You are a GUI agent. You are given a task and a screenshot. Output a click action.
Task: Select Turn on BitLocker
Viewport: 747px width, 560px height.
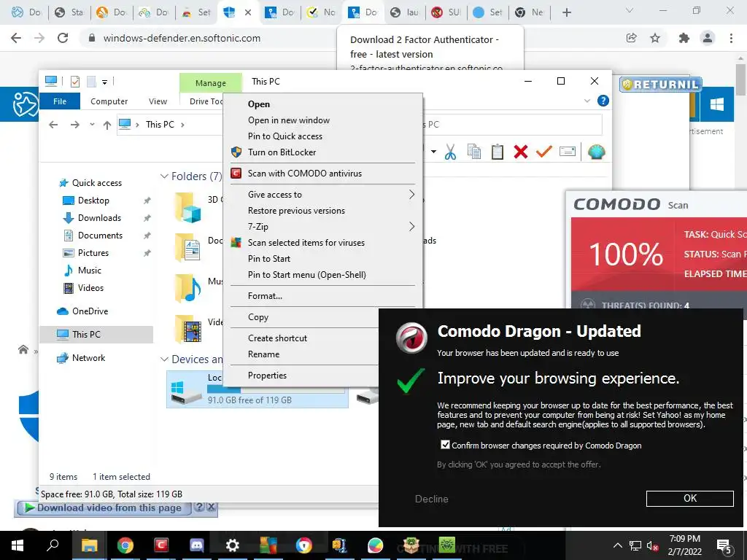tap(282, 152)
